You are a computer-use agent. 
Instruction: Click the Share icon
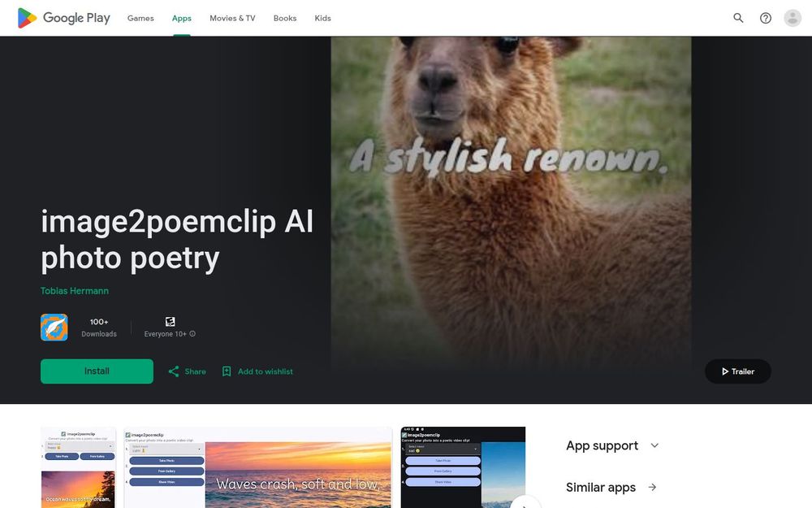(174, 371)
